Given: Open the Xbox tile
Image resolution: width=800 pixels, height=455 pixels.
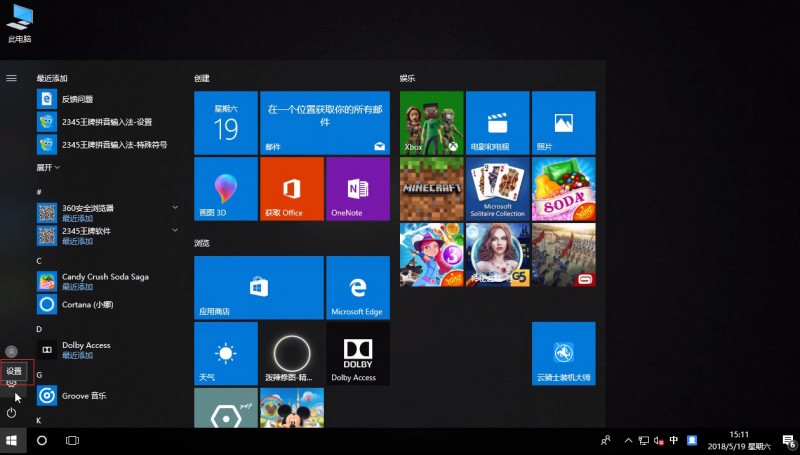Looking at the screenshot, I should (x=432, y=123).
